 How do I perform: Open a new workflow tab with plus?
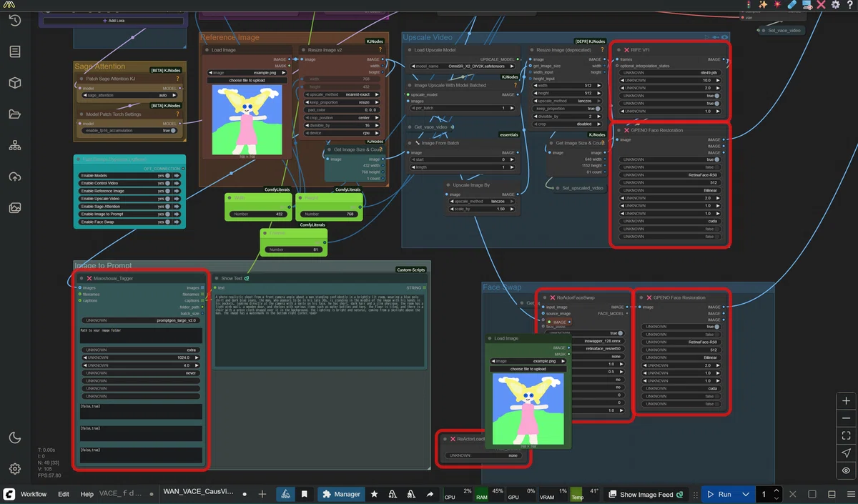tap(262, 494)
